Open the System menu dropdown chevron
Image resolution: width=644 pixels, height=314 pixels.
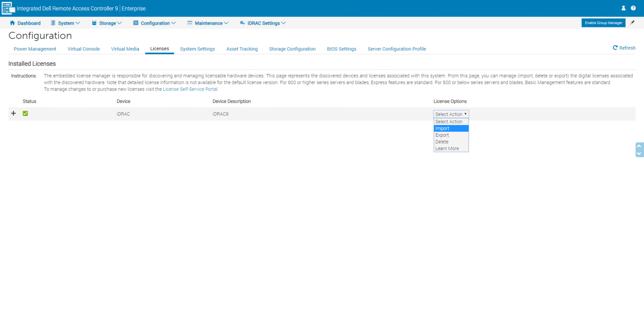[78, 23]
